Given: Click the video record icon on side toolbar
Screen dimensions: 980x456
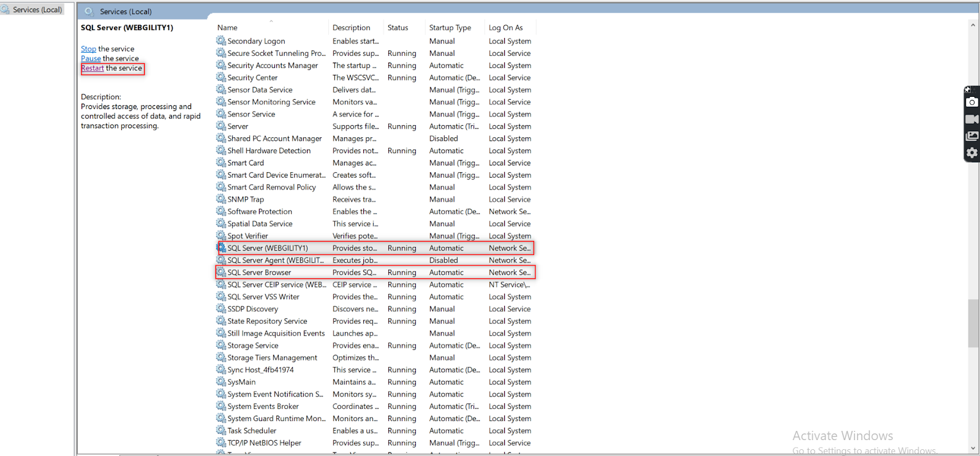Looking at the screenshot, I should click(972, 120).
